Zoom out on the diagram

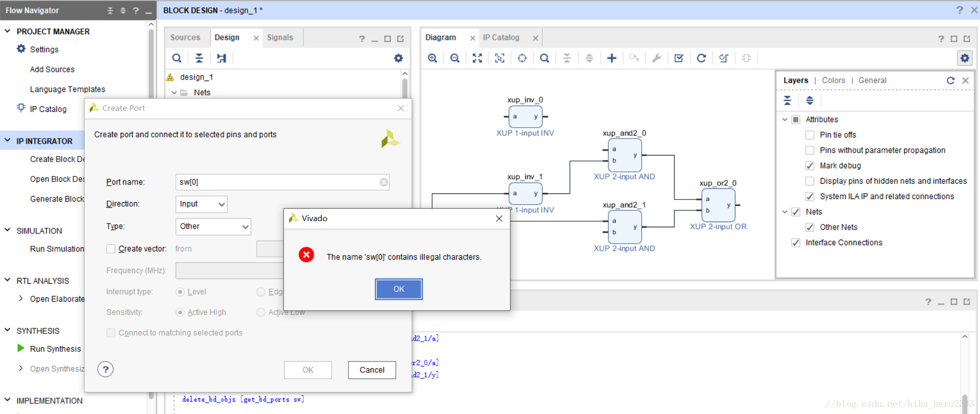pyautogui.click(x=455, y=58)
